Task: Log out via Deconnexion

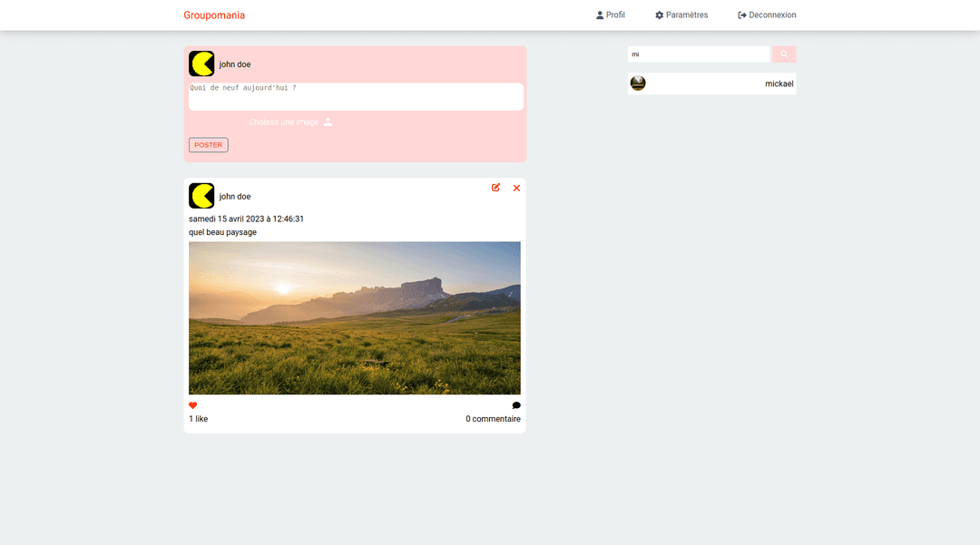Action: (767, 15)
